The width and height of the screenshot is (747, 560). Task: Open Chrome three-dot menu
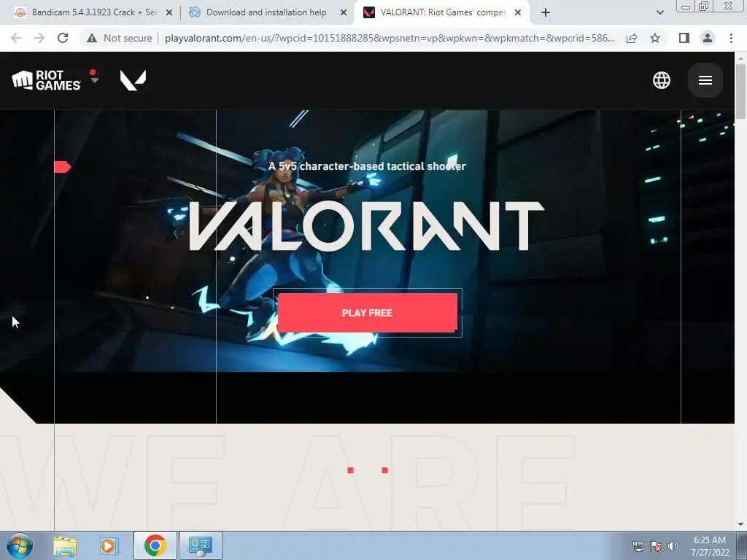(x=731, y=38)
